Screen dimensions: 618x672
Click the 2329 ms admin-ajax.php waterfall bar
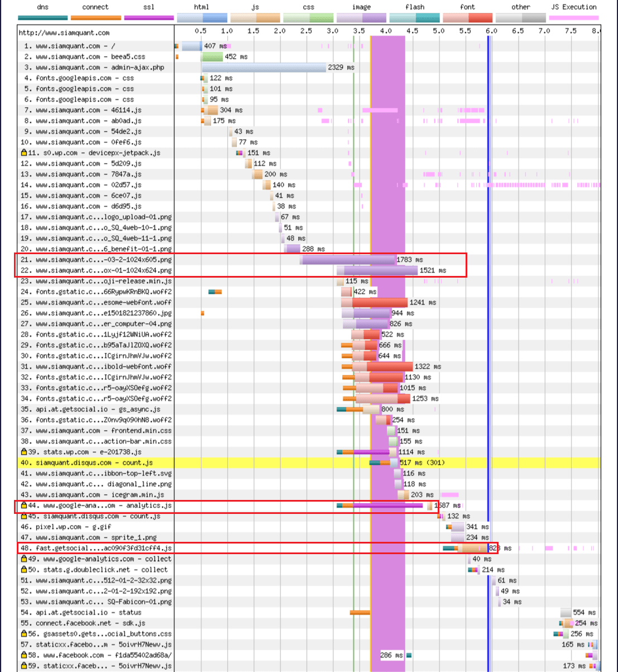coord(264,68)
